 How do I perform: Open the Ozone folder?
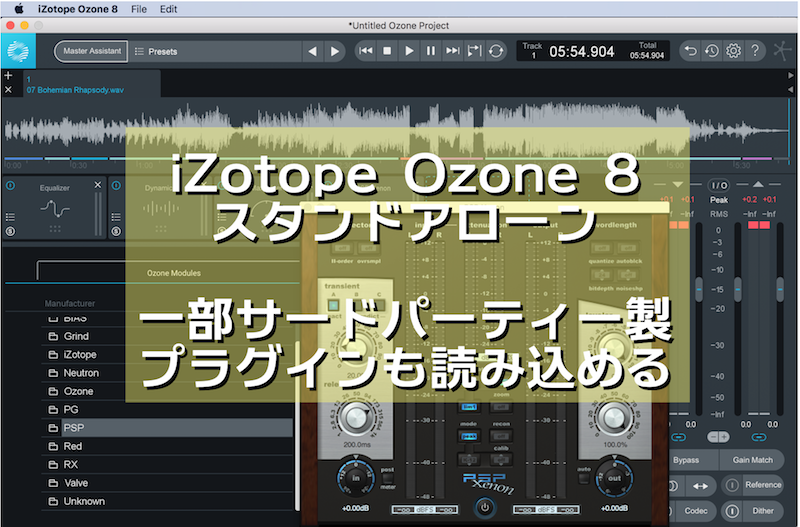[167, 391]
